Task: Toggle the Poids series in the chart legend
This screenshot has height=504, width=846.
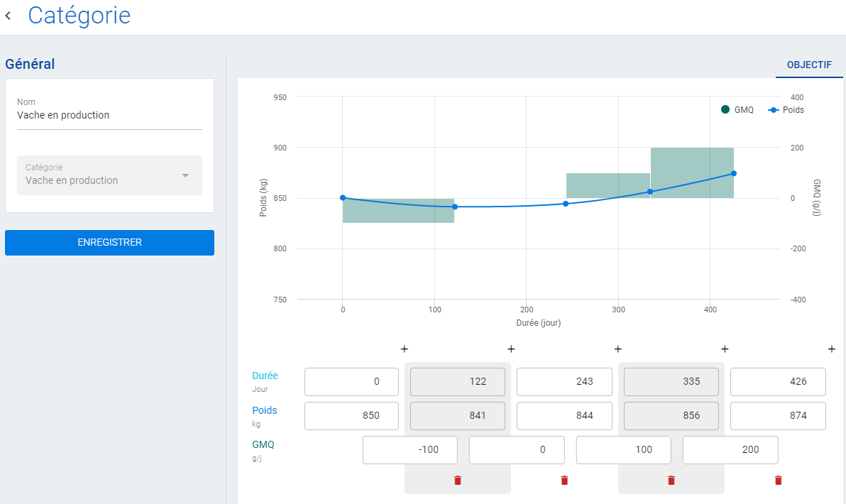Action: pos(786,109)
